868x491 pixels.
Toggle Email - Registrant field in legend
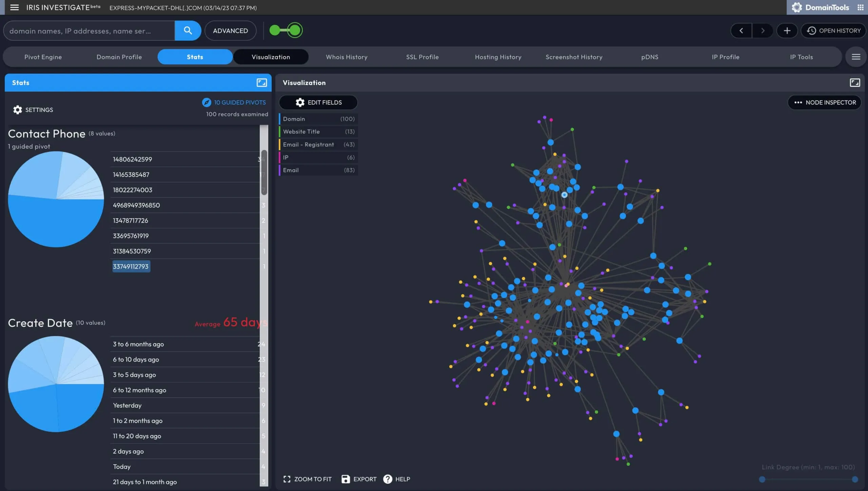point(318,144)
